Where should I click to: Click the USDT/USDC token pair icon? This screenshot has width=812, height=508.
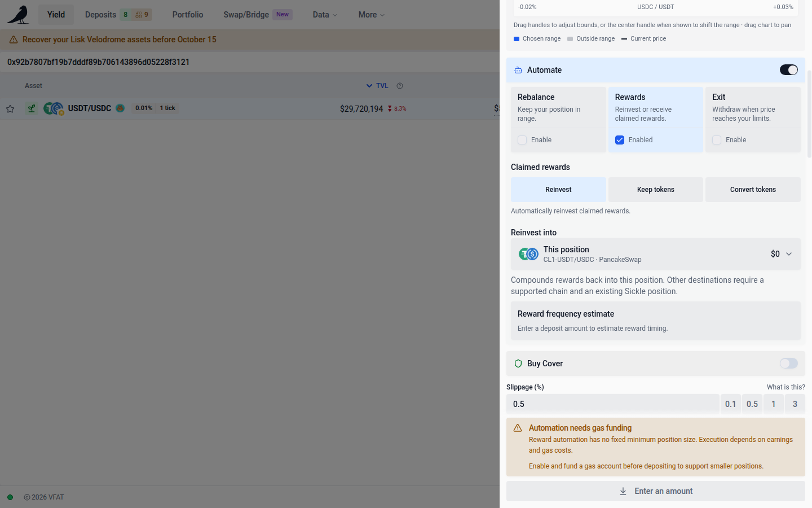54,108
